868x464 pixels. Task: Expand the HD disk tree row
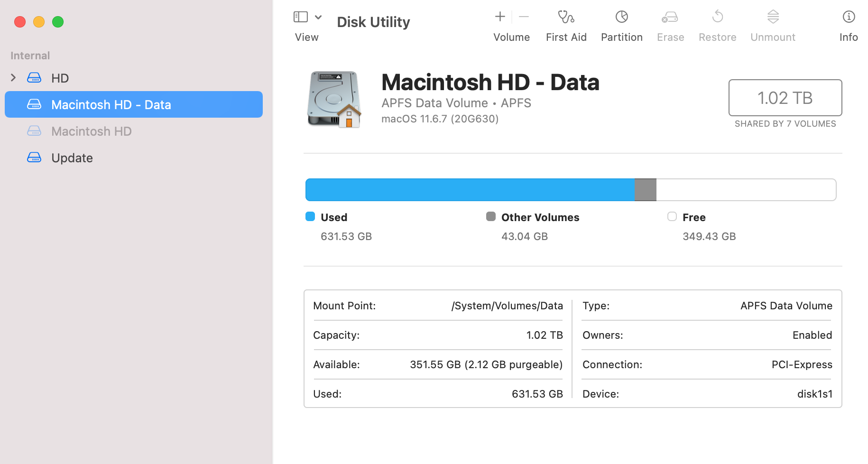(13, 77)
